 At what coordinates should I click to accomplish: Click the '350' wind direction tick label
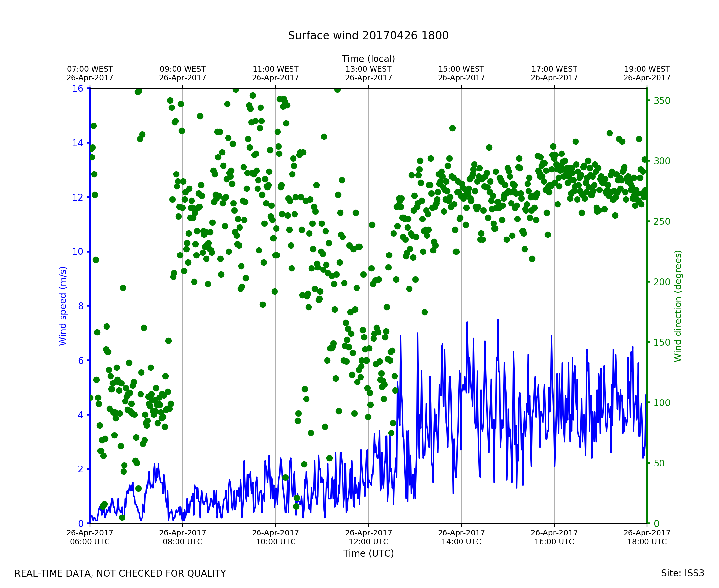(x=662, y=101)
